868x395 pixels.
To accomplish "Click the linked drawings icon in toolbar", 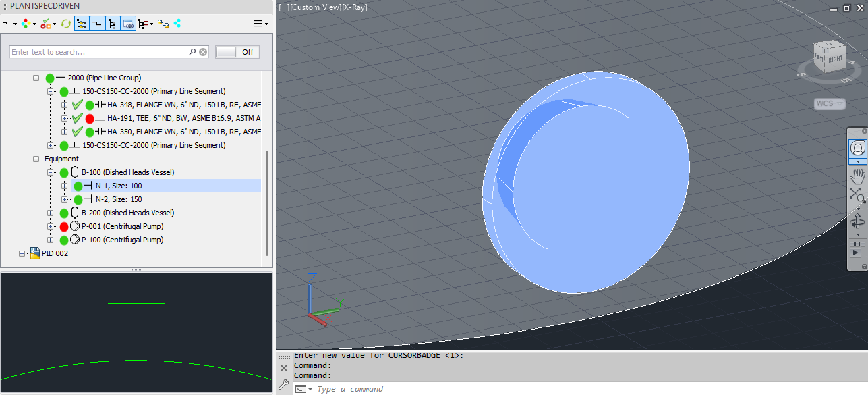I will 163,24.
